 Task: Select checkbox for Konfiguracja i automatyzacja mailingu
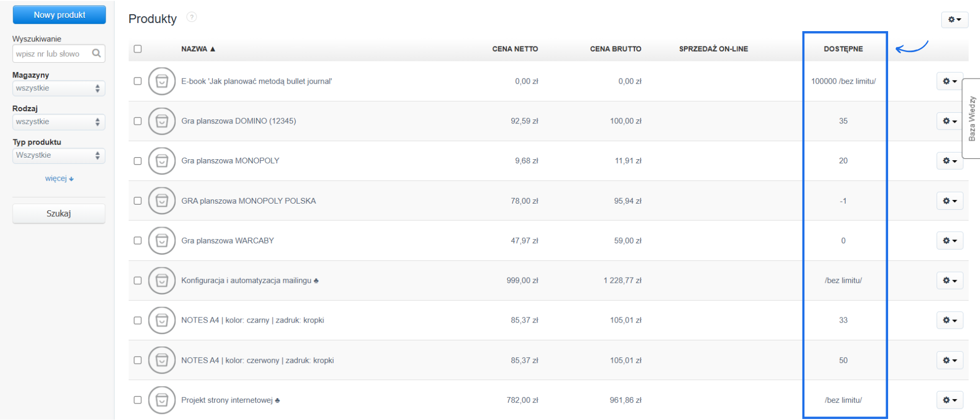[x=138, y=281]
